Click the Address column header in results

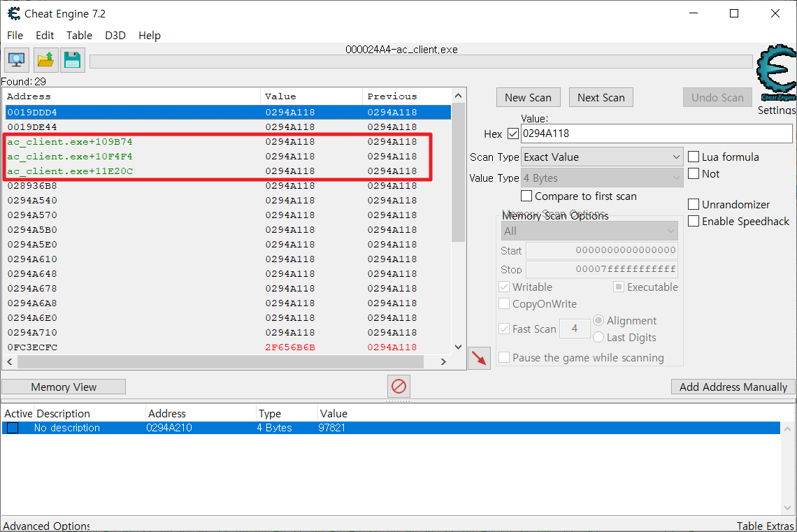[x=132, y=96]
